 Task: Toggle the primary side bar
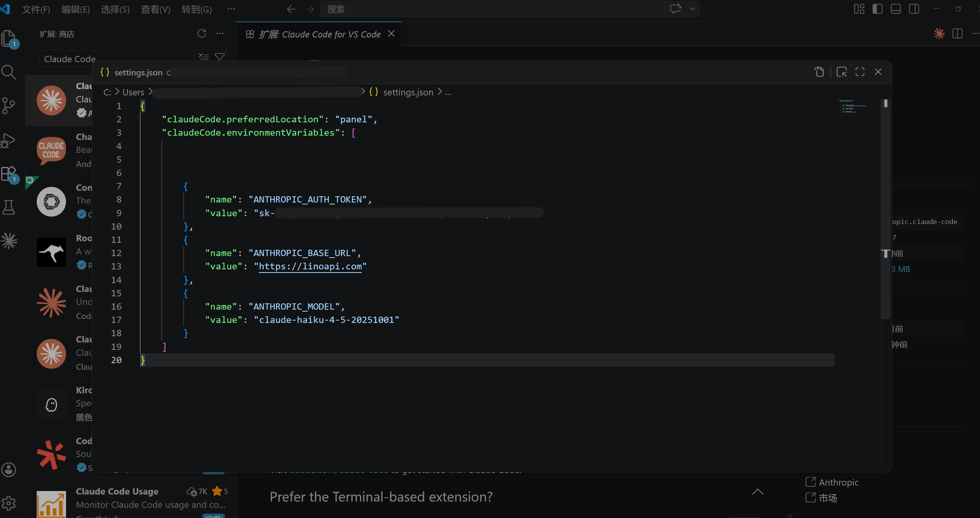(878, 9)
